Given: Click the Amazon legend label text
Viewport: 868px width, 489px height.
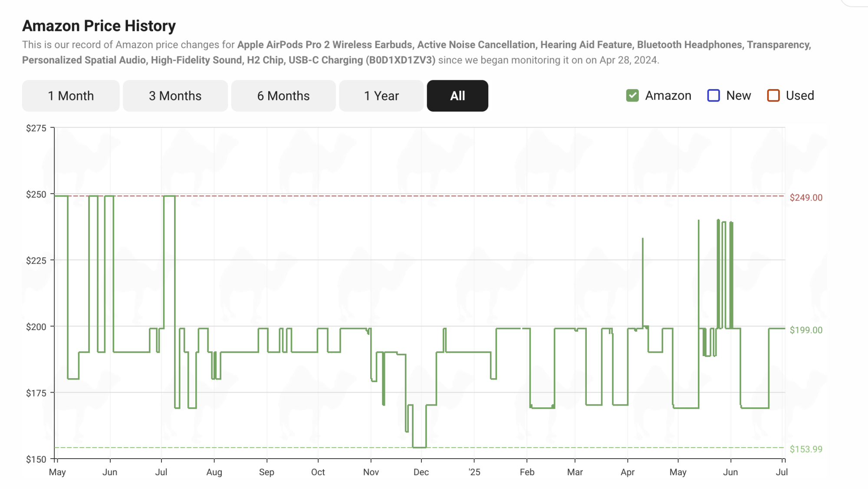Looking at the screenshot, I should point(668,96).
